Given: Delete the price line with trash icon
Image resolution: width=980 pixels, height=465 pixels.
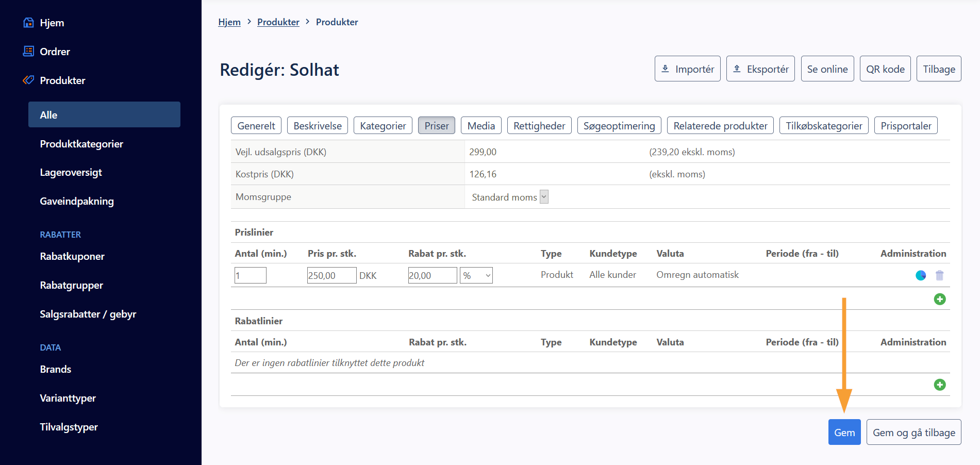Looking at the screenshot, I should [x=939, y=275].
